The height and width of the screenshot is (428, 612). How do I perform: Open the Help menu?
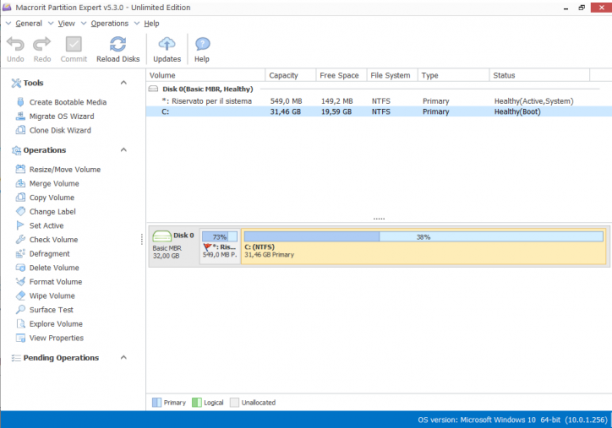click(151, 23)
